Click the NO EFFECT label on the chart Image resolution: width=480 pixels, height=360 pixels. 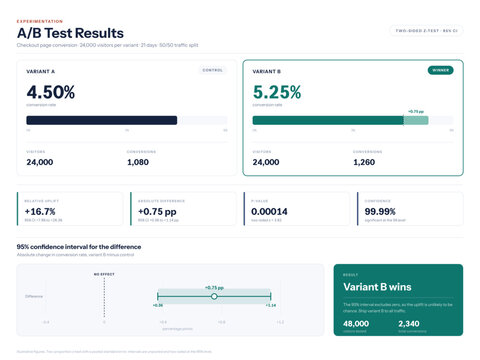pos(104,274)
